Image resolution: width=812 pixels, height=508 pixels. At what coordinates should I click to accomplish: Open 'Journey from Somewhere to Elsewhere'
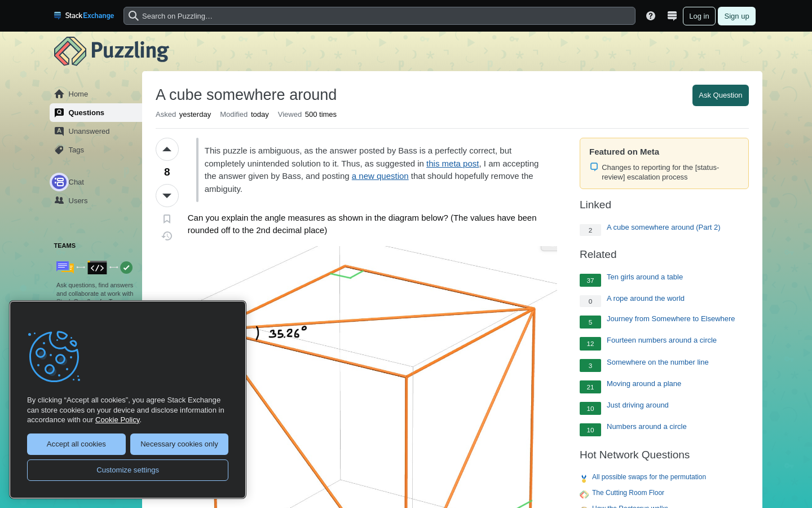[x=670, y=319]
